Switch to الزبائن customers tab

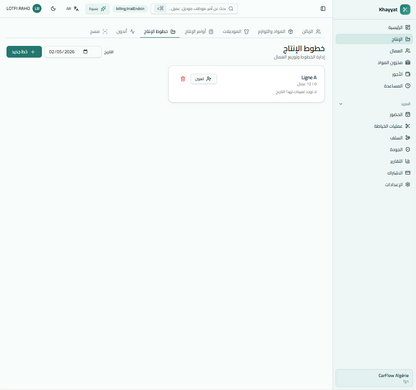click(311, 31)
